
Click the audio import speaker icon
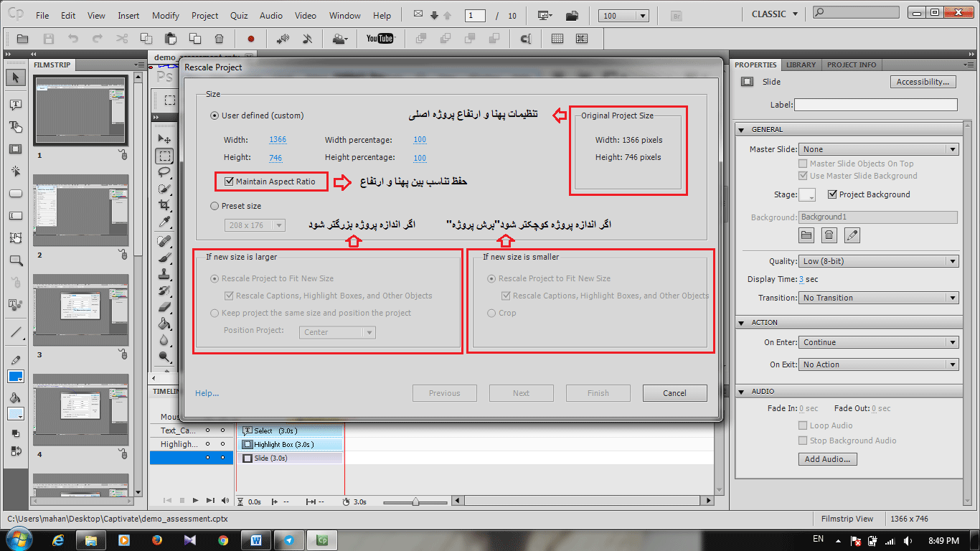(x=283, y=39)
